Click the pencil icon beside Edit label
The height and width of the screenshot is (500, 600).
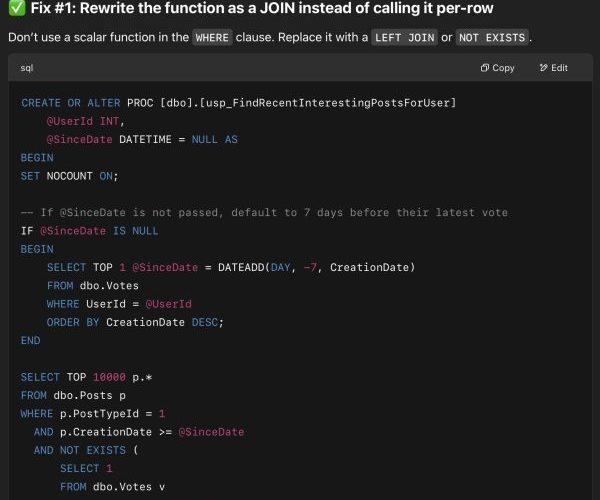pos(543,68)
